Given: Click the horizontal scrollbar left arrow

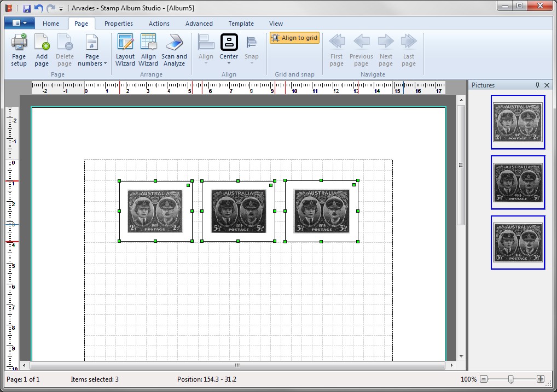Looking at the screenshot, I should tap(24, 365).
